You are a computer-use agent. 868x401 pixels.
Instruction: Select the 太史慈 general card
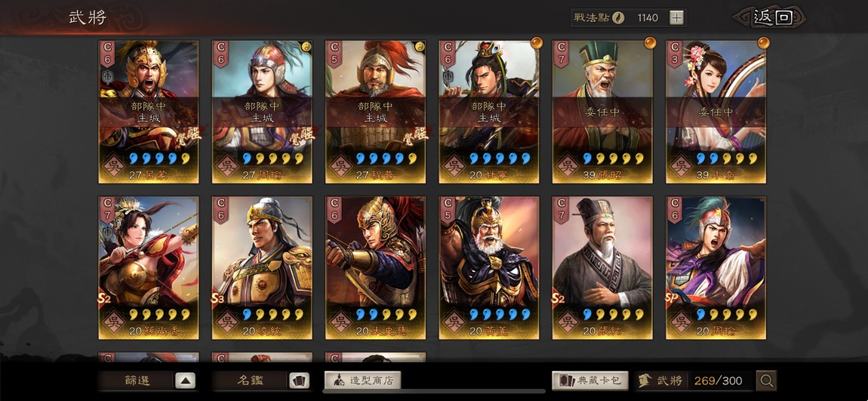click(x=375, y=267)
